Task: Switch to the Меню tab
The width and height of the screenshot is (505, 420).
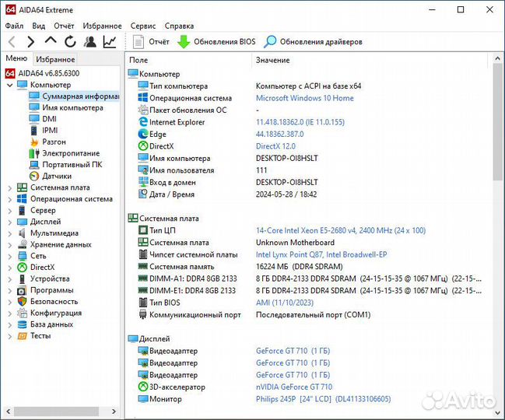Action: 16,58
